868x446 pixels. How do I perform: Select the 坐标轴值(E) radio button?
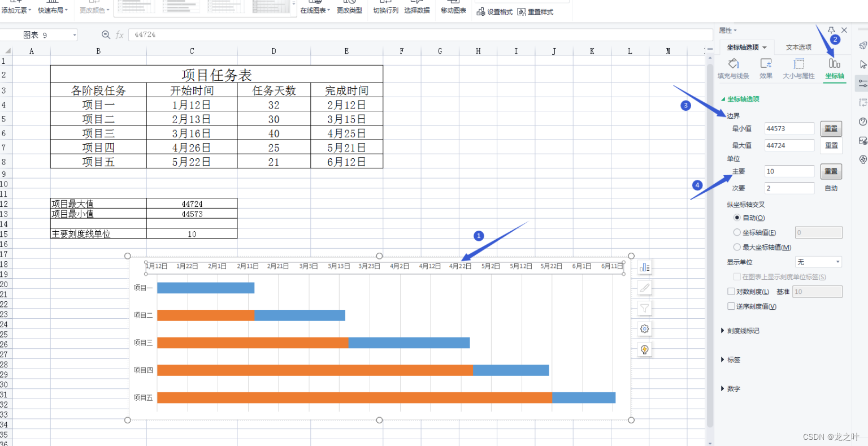tap(737, 232)
